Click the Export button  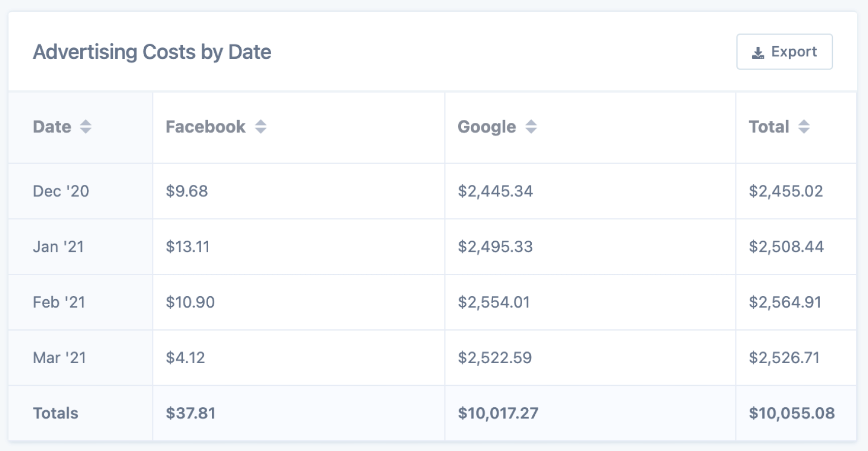pos(784,52)
